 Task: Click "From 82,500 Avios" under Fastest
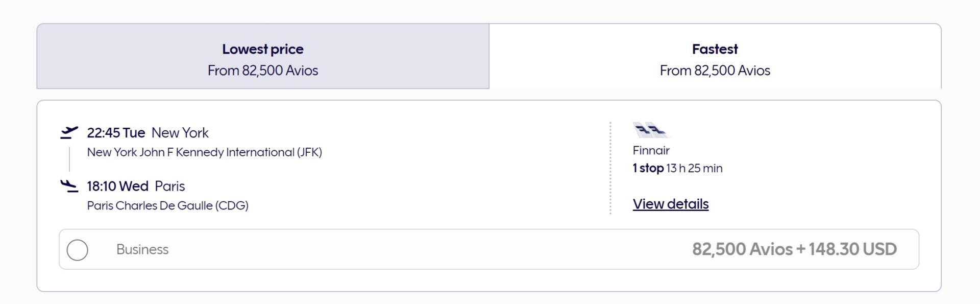(x=715, y=71)
